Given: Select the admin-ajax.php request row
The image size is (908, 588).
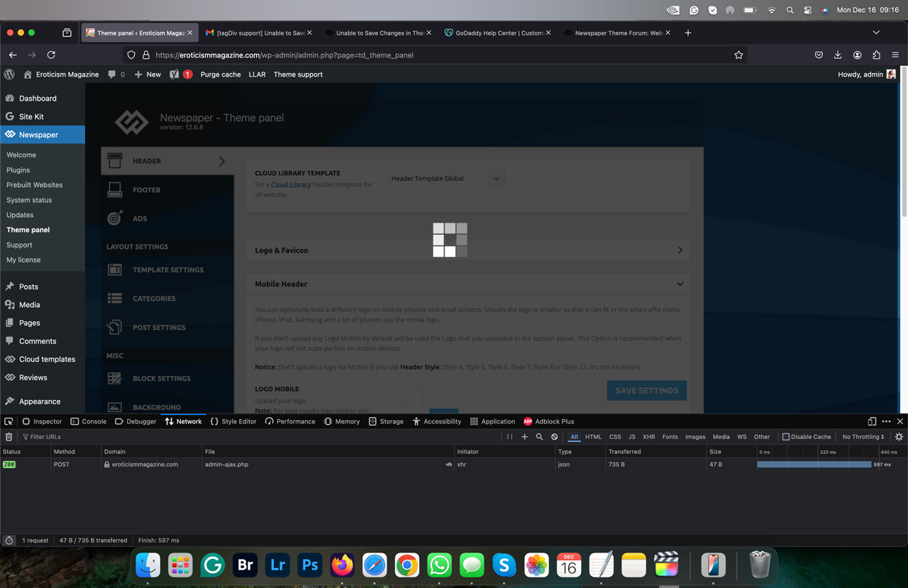Looking at the screenshot, I should click(454, 465).
